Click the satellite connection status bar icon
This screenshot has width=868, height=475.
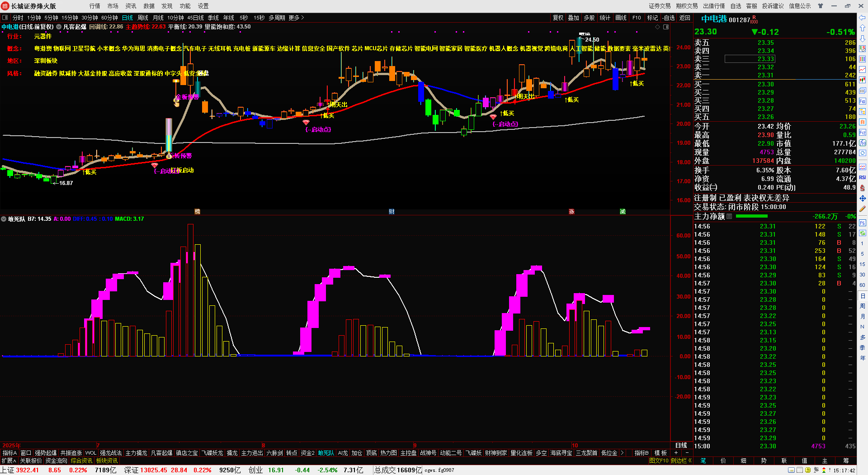(x=816, y=470)
